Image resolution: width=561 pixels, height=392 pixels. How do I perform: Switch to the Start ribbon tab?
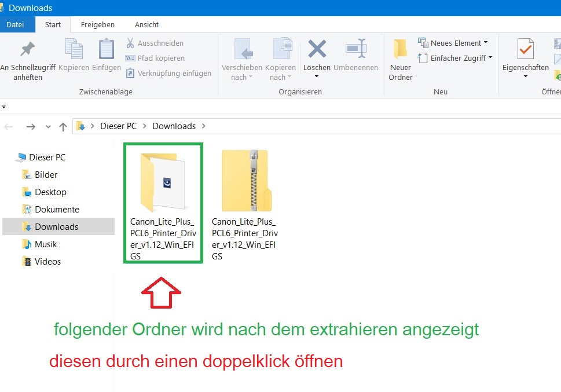click(x=53, y=24)
